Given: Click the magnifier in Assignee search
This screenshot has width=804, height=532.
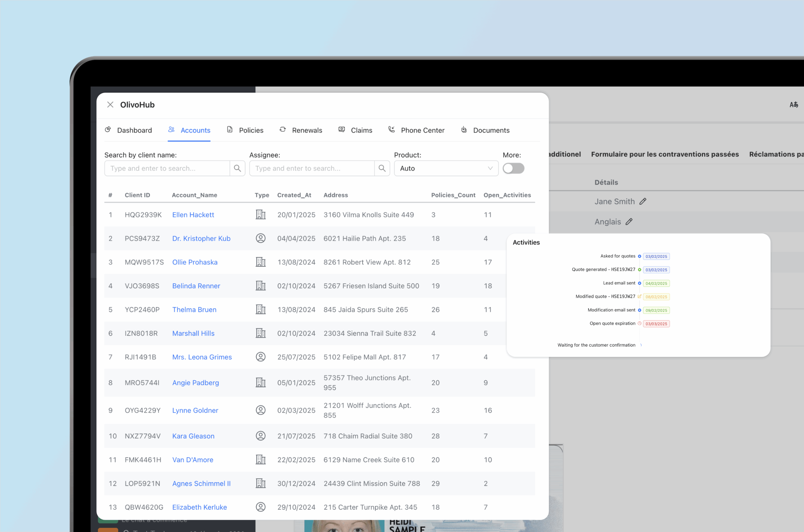Looking at the screenshot, I should pyautogui.click(x=382, y=168).
